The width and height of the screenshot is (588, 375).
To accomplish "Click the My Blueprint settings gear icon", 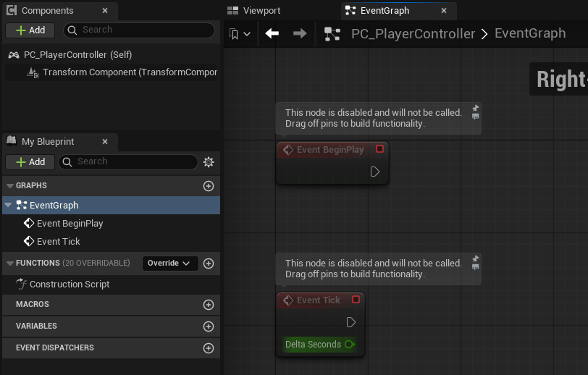I will 209,162.
